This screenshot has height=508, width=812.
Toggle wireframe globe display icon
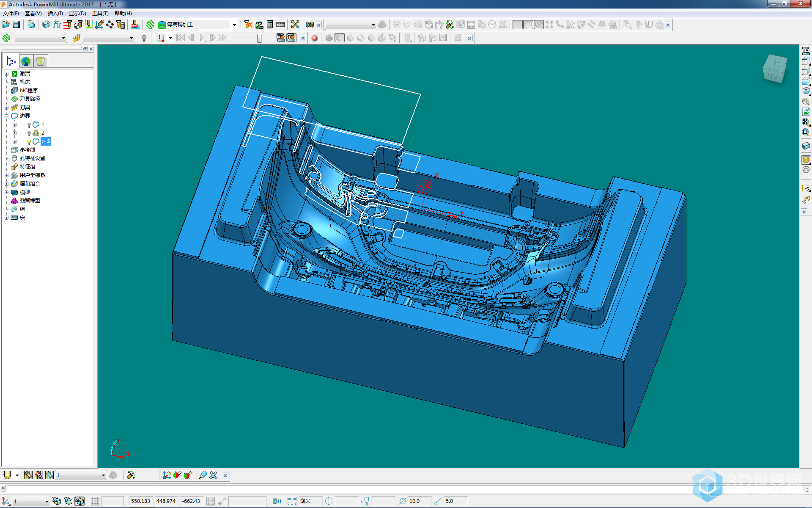pos(806,170)
